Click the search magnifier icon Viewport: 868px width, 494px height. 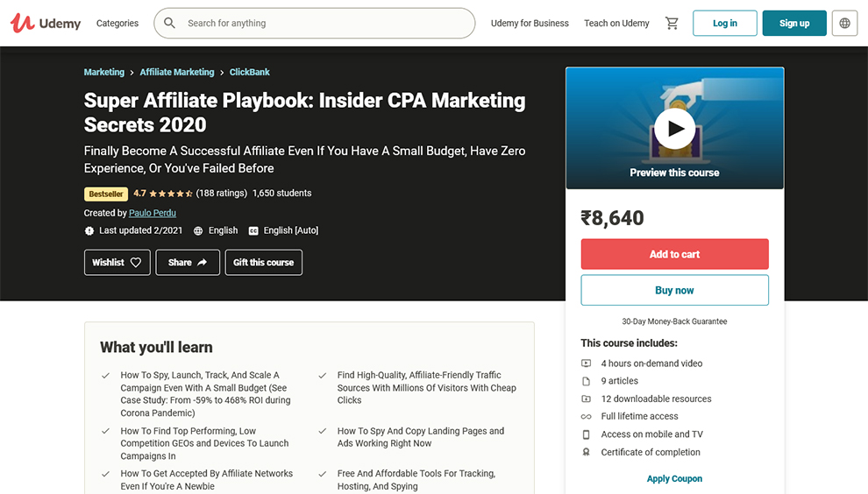pyautogui.click(x=169, y=24)
